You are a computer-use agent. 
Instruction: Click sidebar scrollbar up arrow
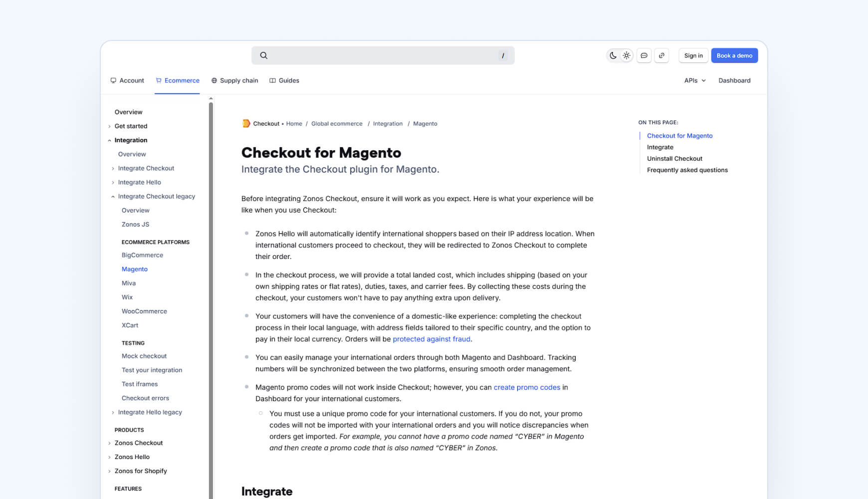[211, 99]
